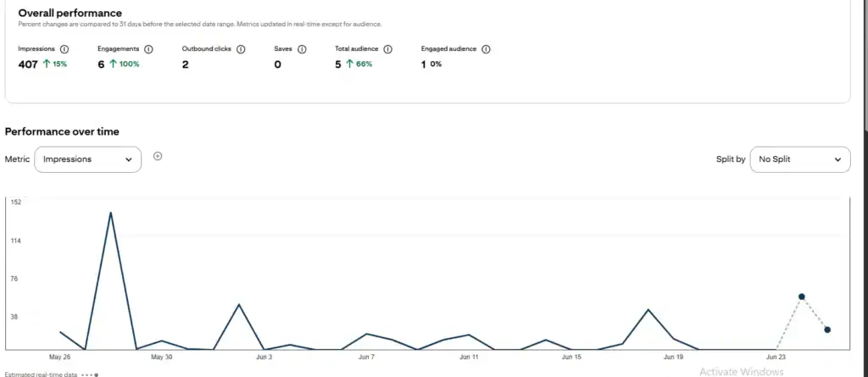Click the Jun 23 axis label
This screenshot has width=868, height=377.
pyautogui.click(x=776, y=357)
